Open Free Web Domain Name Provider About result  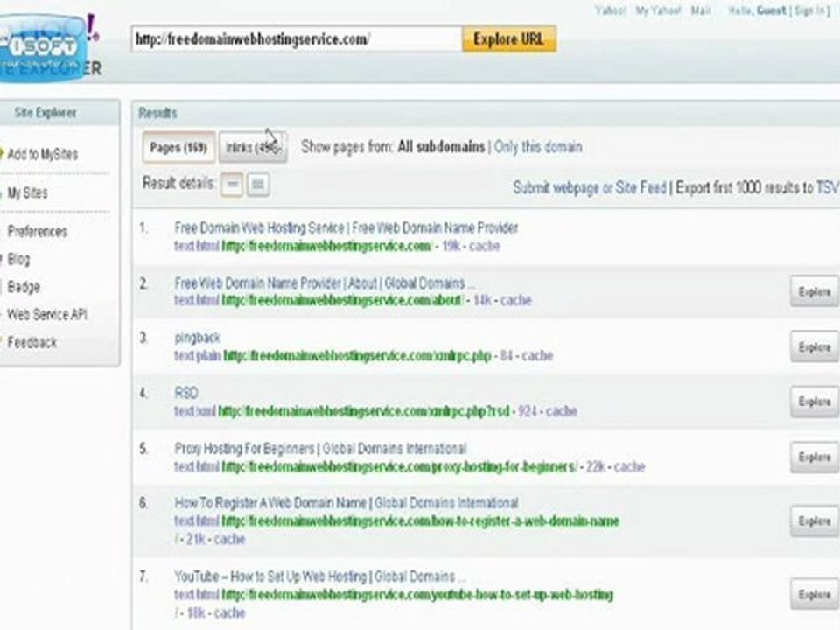click(324, 283)
